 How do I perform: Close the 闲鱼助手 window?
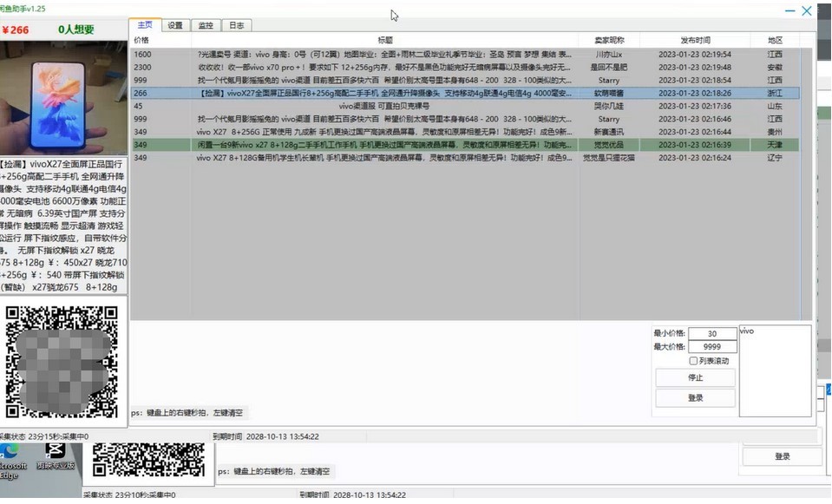click(807, 10)
